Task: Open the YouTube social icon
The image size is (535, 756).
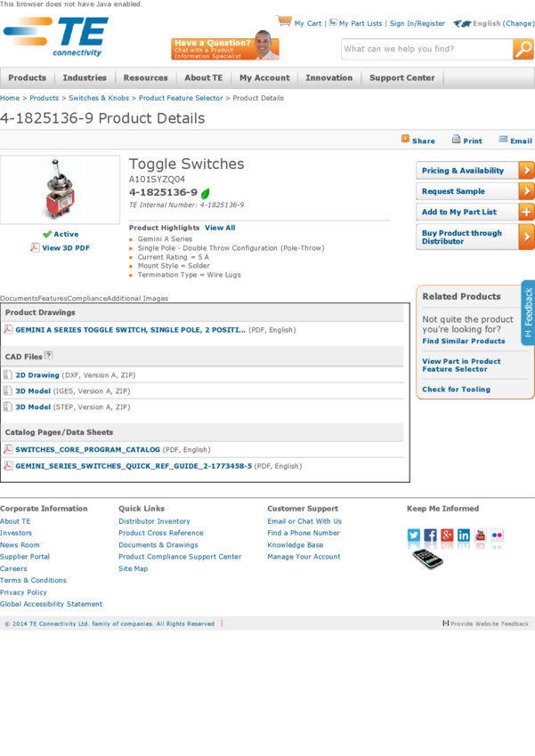Action: point(481,535)
